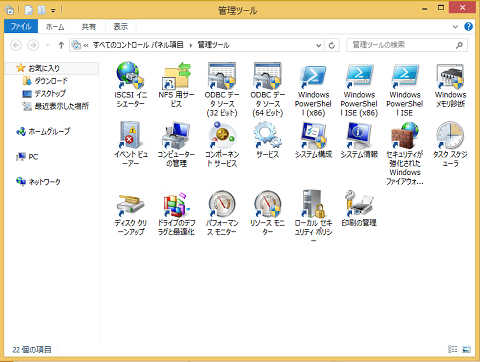Image resolution: width=480 pixels, height=362 pixels.
Task: Click 管理ツール breadcrumb segment
Action: point(214,45)
